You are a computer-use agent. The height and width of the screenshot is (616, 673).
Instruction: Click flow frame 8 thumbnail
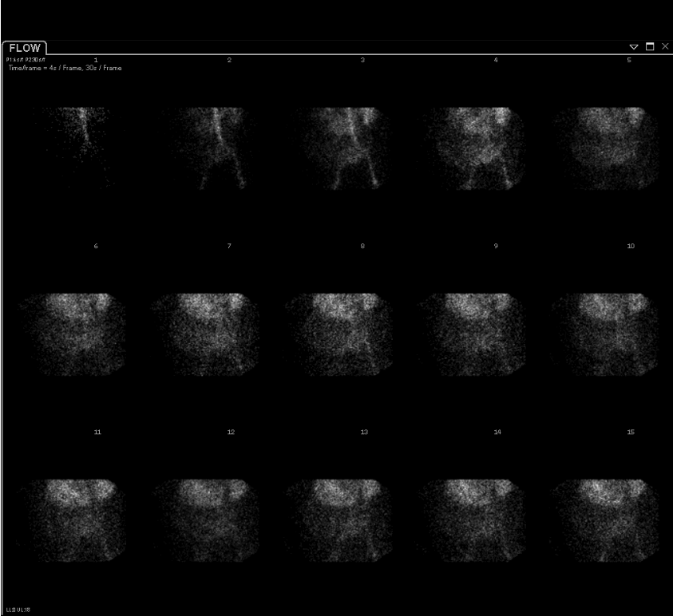click(340, 334)
